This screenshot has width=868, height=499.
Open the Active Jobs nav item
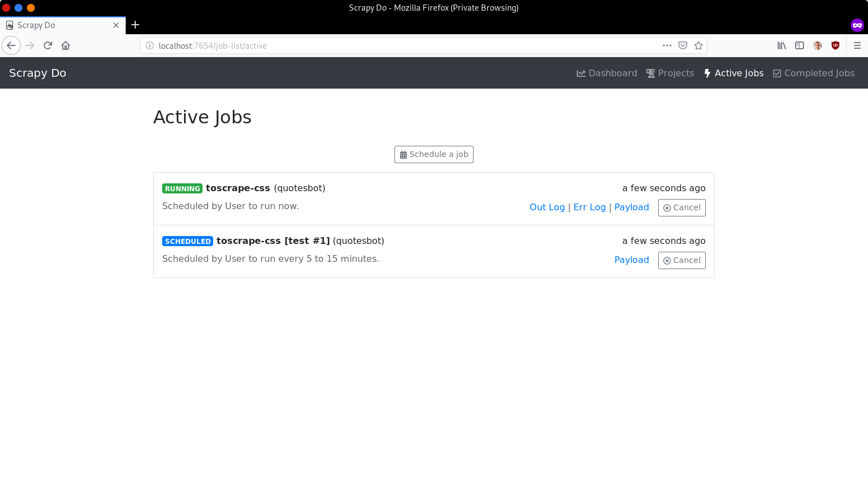coord(733,73)
